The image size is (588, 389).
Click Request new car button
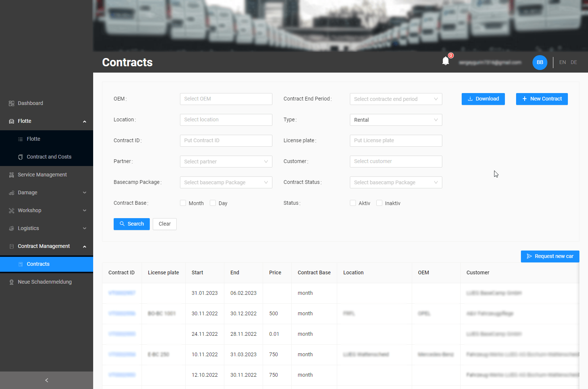(x=550, y=256)
